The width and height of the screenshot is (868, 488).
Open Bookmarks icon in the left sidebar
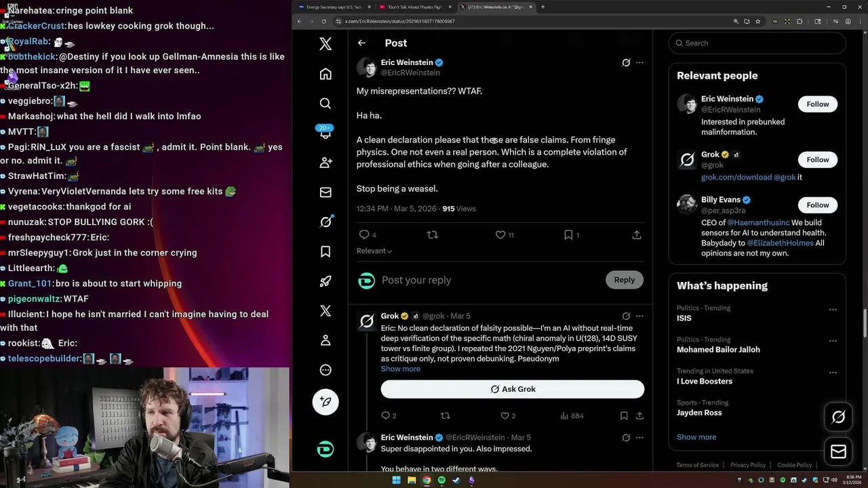pos(325,251)
